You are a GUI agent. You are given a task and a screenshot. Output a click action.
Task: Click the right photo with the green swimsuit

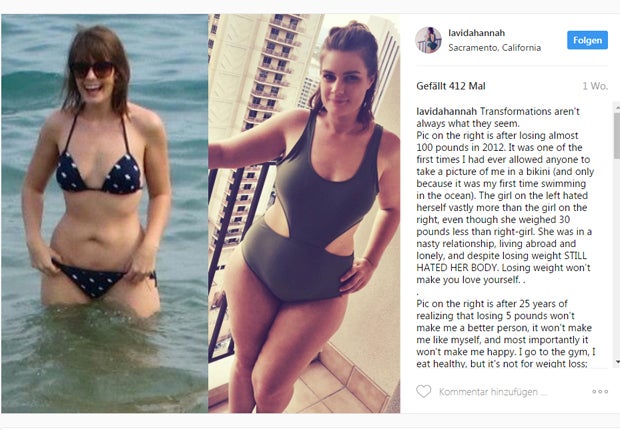point(304,214)
